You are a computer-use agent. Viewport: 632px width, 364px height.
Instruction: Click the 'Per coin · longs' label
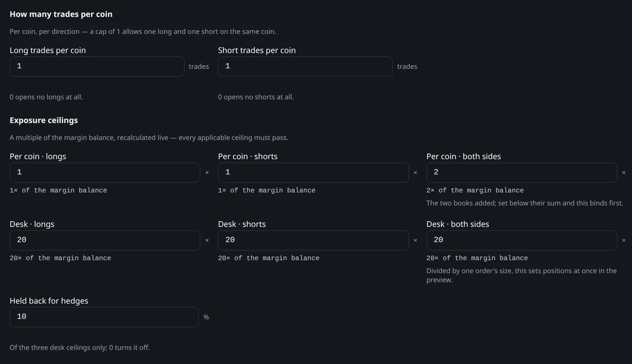pos(38,156)
